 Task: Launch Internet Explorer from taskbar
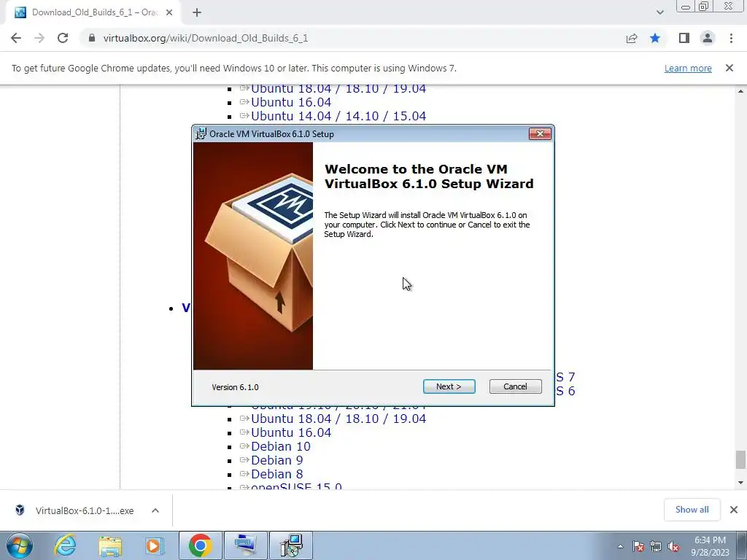click(x=65, y=545)
